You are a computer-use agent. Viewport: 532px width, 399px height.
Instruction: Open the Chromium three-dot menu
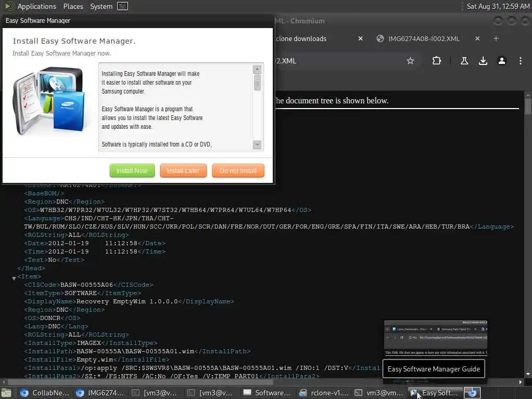coord(520,61)
